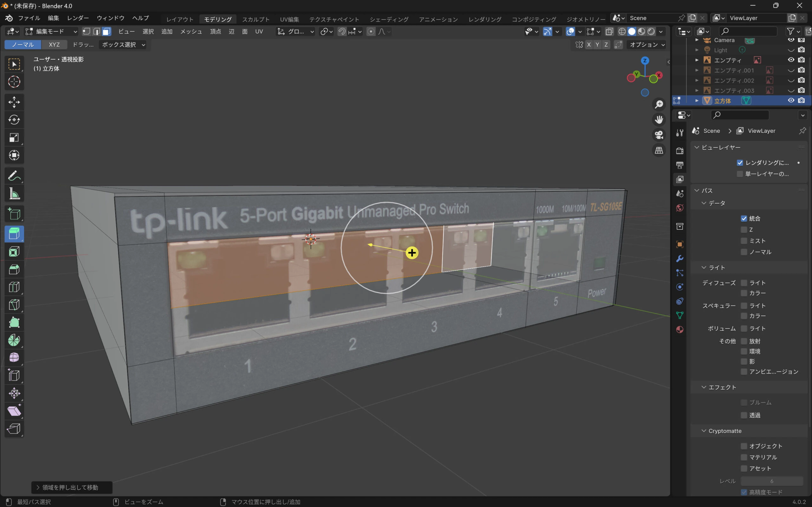
Task: Hide the Camera object with its eye icon
Action: click(791, 40)
